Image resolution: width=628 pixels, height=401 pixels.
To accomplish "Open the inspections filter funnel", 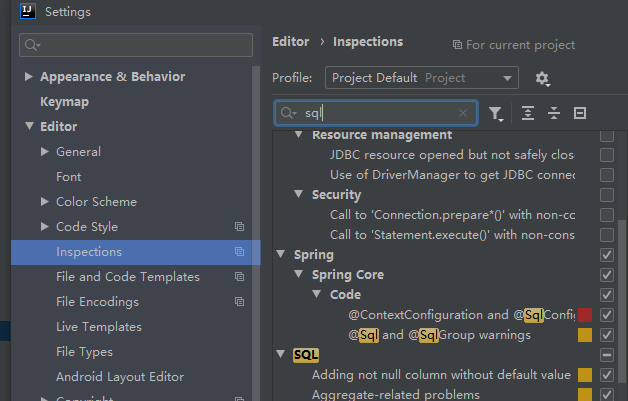I will click(x=496, y=114).
